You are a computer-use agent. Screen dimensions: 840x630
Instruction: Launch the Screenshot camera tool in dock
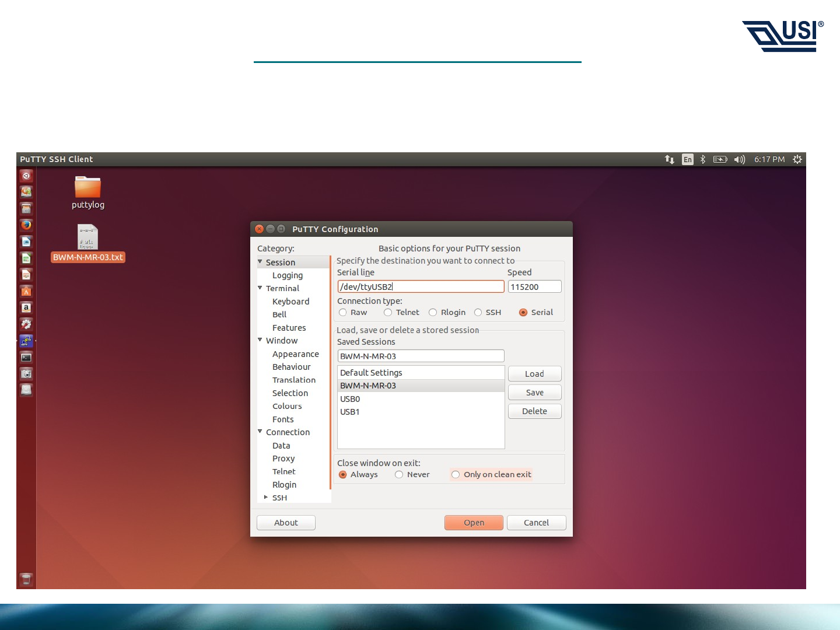(26, 373)
